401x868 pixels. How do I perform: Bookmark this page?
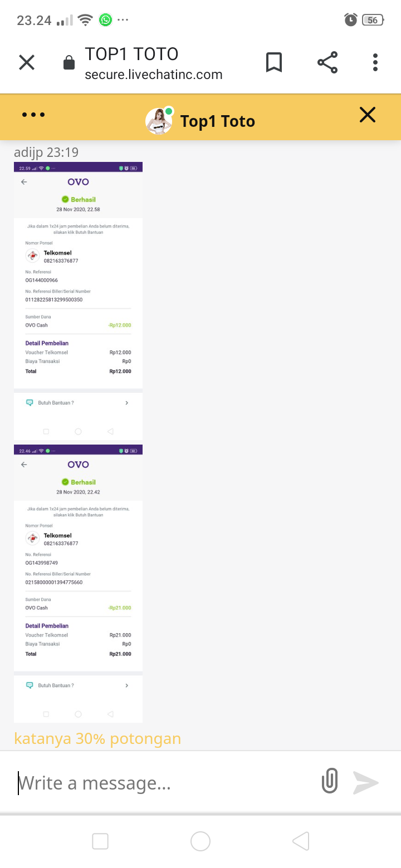(273, 62)
